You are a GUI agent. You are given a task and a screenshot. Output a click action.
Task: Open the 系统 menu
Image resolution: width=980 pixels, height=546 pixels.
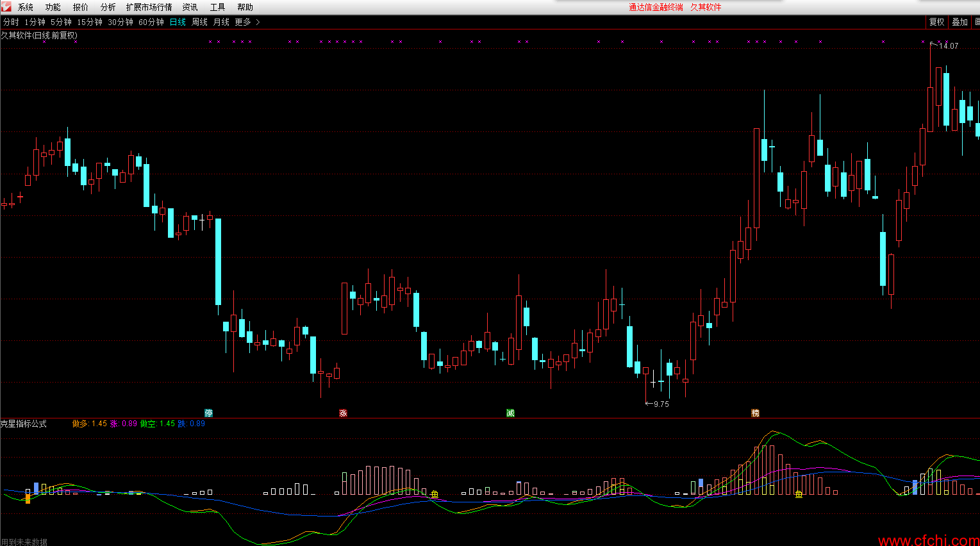[26, 7]
